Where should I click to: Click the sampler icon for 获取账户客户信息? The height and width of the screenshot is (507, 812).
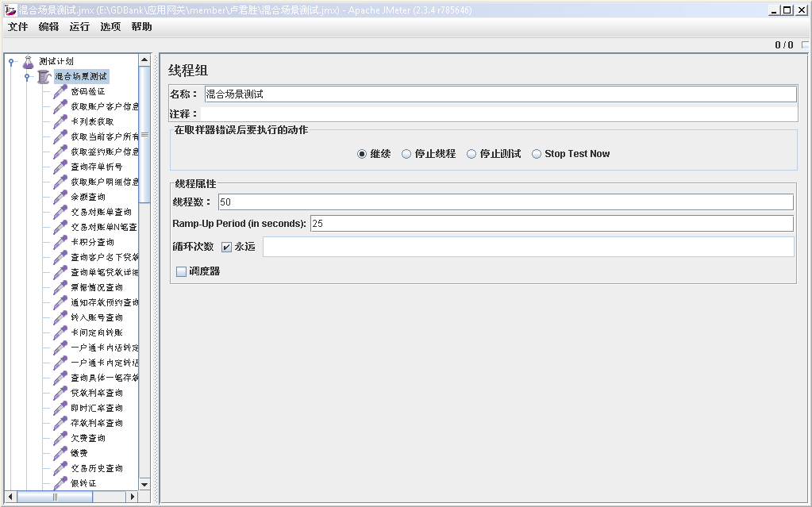click(60, 106)
